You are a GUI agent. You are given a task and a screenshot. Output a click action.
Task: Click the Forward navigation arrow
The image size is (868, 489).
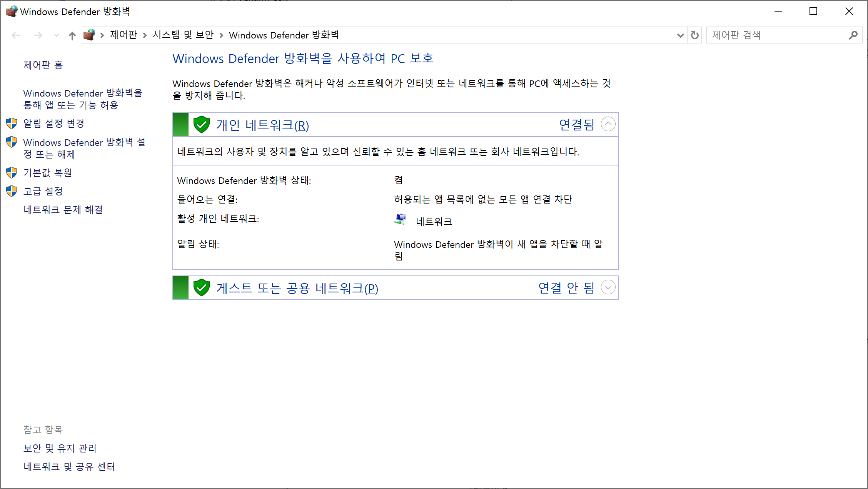(38, 35)
